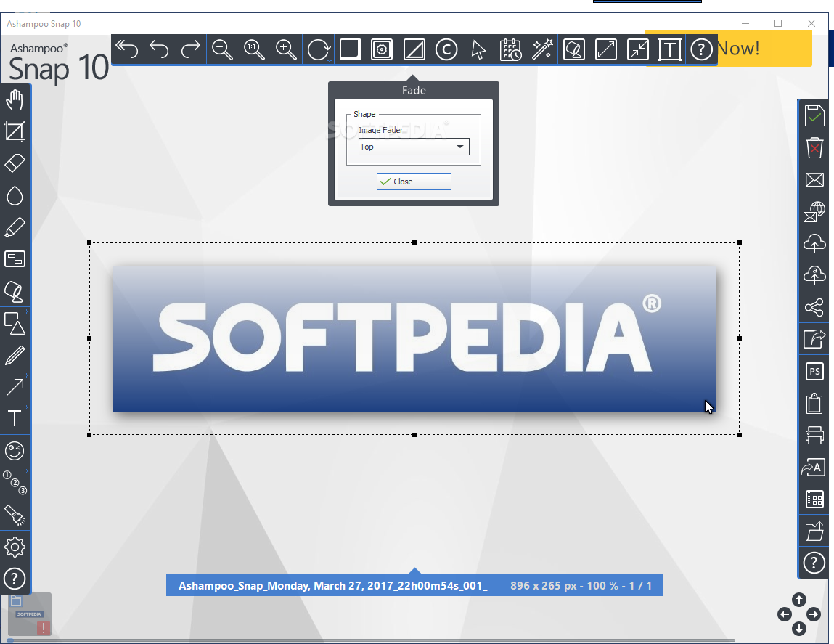Open the smiley clipart tool
Viewport: 834px width, 644px height.
click(x=15, y=451)
